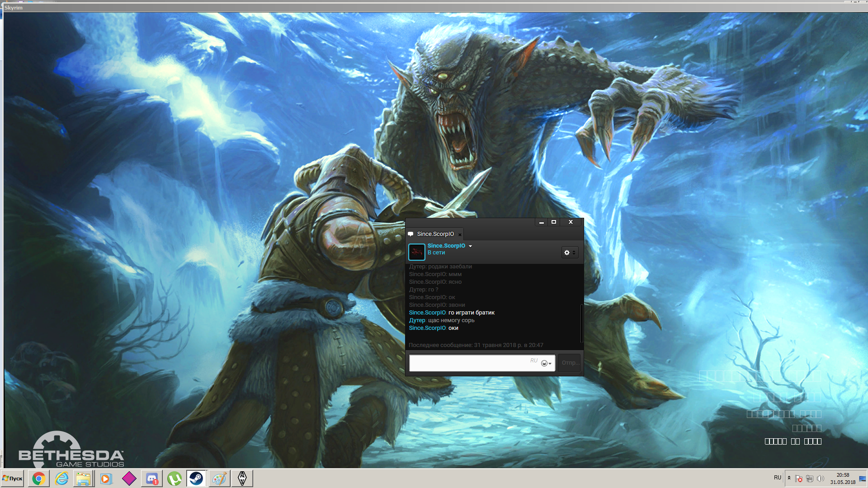868x488 pixels.
Task: Click the 'Дутер: родаки' chat message
Action: [440, 267]
